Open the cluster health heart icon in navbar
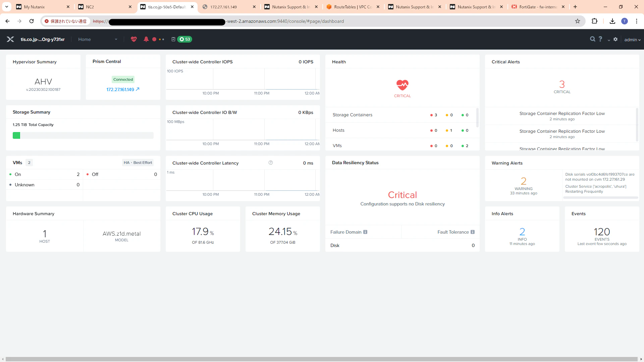Screen dimensions: 644x362 point(134,39)
